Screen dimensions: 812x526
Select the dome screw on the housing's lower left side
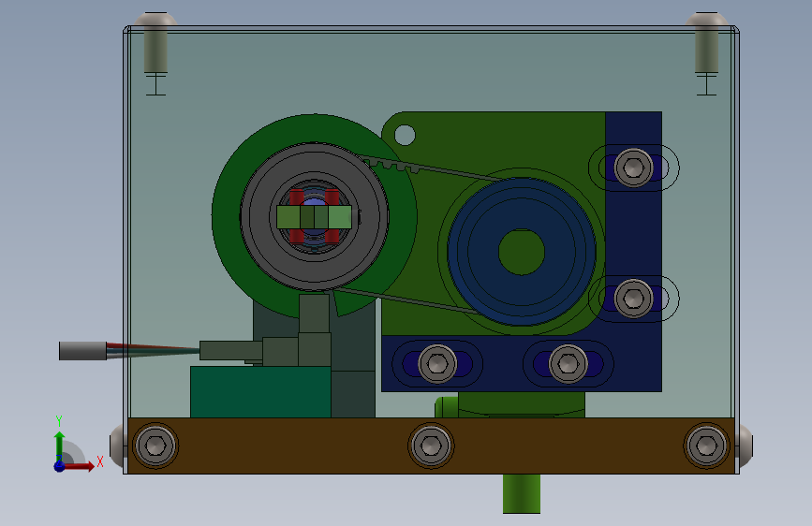coord(118,446)
